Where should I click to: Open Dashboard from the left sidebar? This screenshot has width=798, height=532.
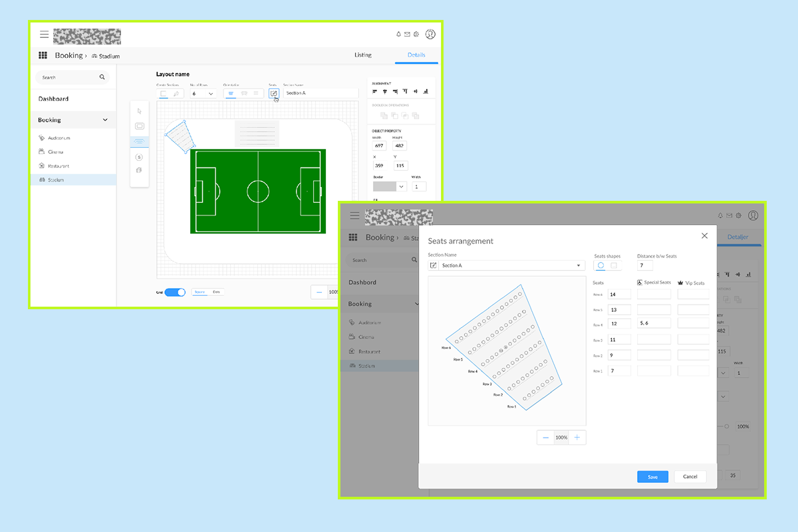click(x=53, y=99)
